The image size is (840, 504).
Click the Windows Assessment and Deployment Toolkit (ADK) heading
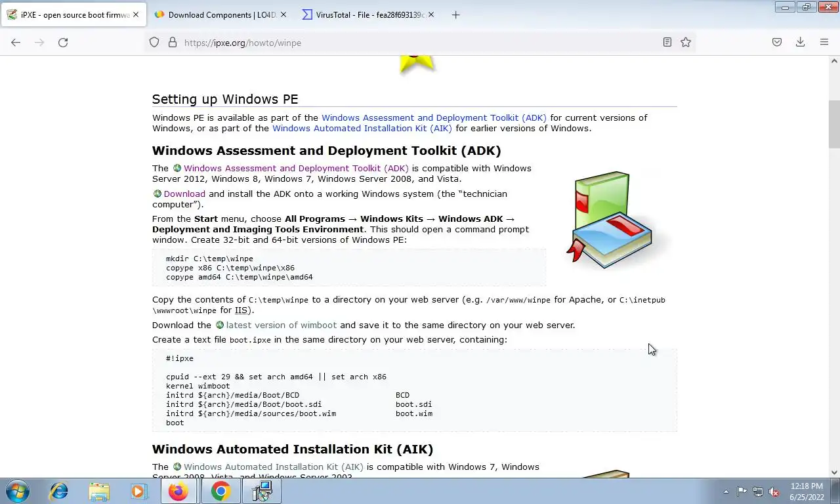coord(326,151)
